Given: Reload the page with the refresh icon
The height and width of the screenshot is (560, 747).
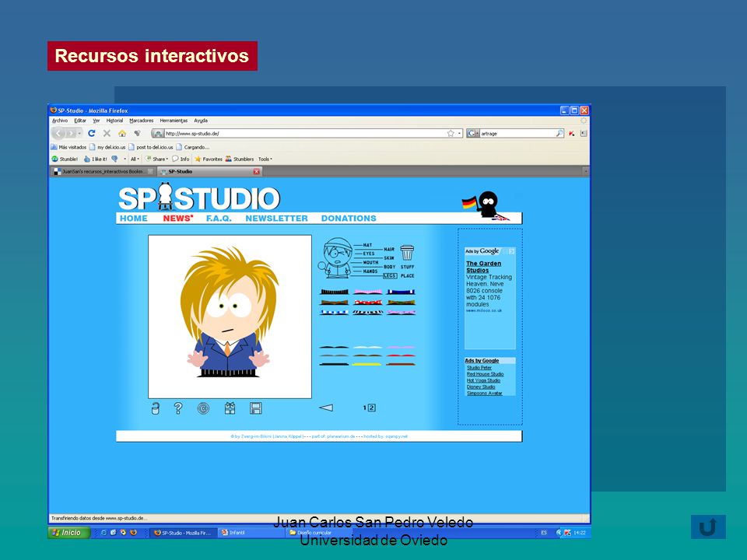Looking at the screenshot, I should (x=92, y=133).
